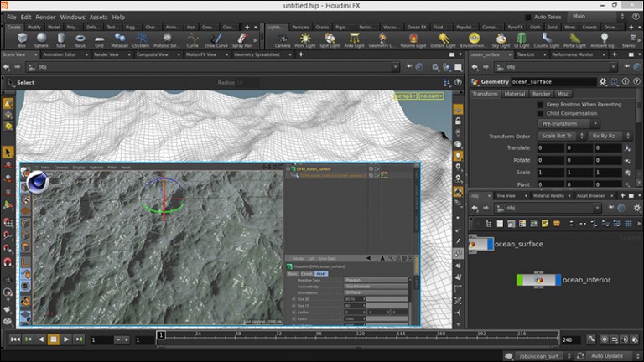The height and width of the screenshot is (362, 644).
Task: Play the timeline forward
Action: pos(66,339)
